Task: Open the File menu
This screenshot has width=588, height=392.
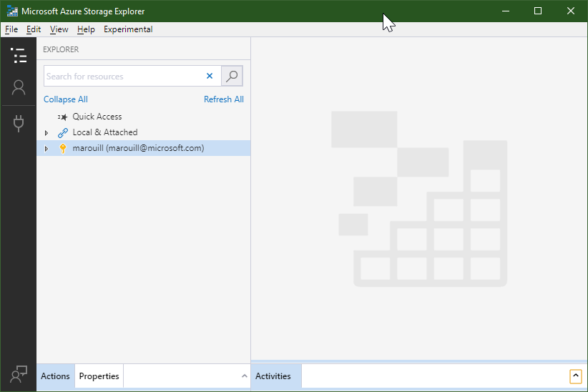Action: [x=11, y=29]
